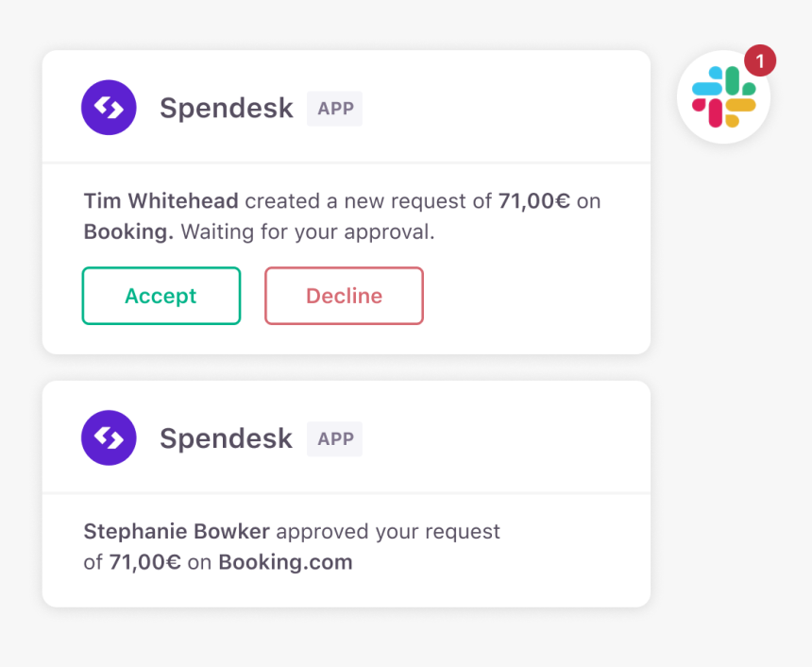Click the Slack logo icon
This screenshot has width=812, height=667.
tap(723, 97)
